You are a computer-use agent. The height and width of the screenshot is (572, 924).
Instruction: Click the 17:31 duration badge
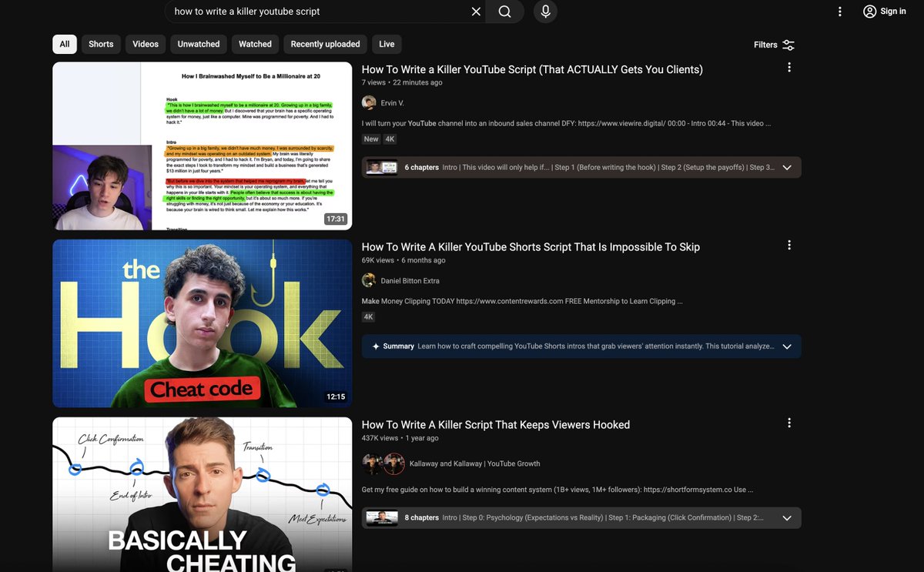336,219
